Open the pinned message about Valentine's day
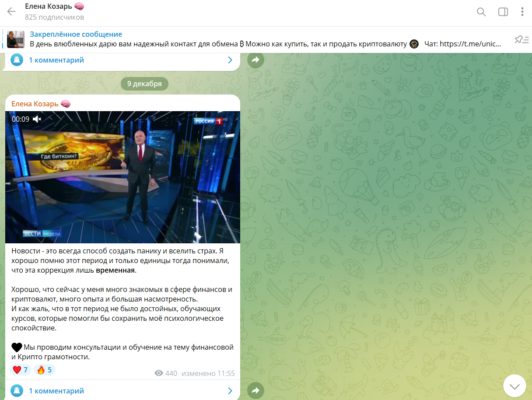 266,39
